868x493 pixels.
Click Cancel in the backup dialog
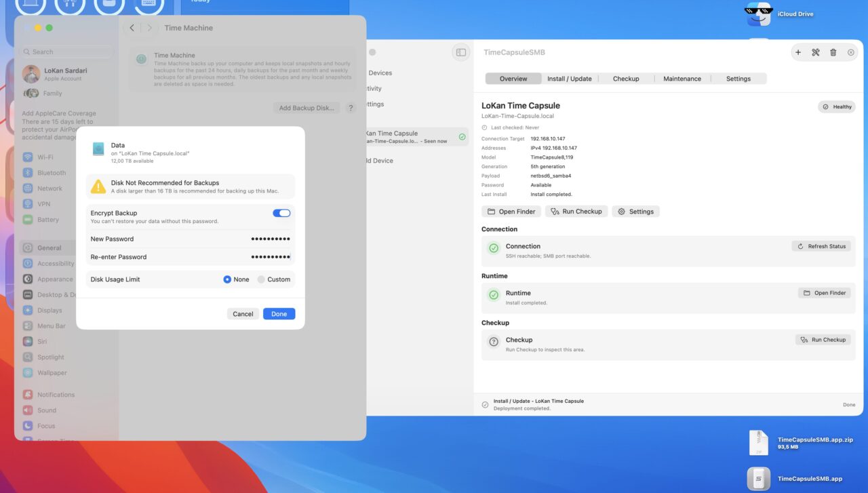point(243,314)
